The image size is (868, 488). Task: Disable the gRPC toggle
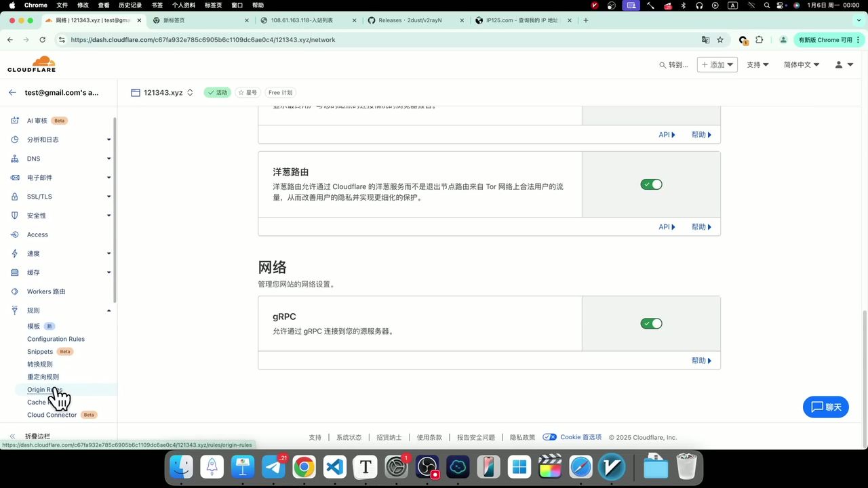651,323
